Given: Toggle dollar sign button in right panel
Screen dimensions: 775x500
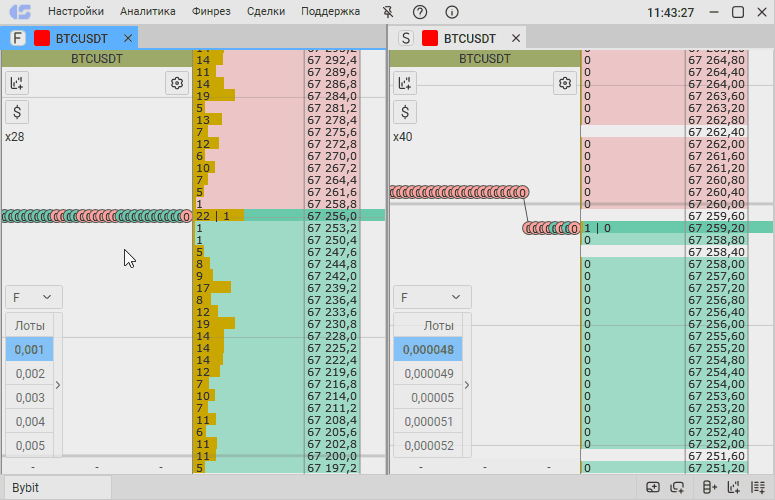Looking at the screenshot, I should pyautogui.click(x=405, y=112).
